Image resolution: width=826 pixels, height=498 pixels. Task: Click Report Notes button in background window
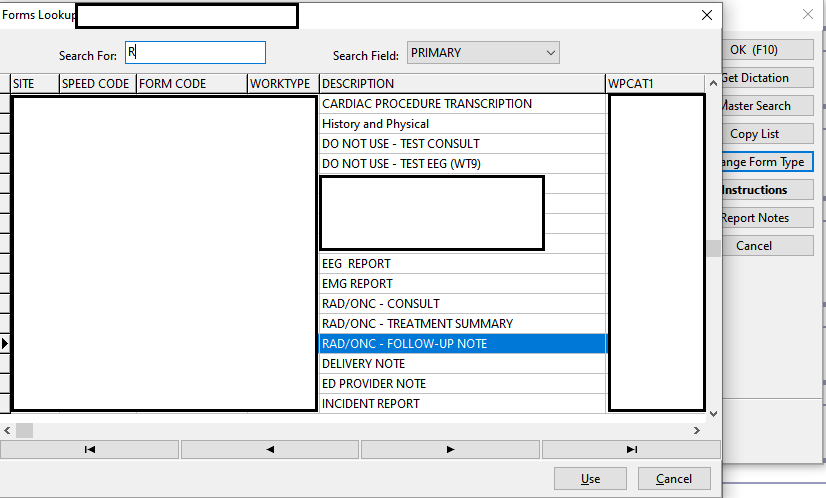[x=768, y=218]
